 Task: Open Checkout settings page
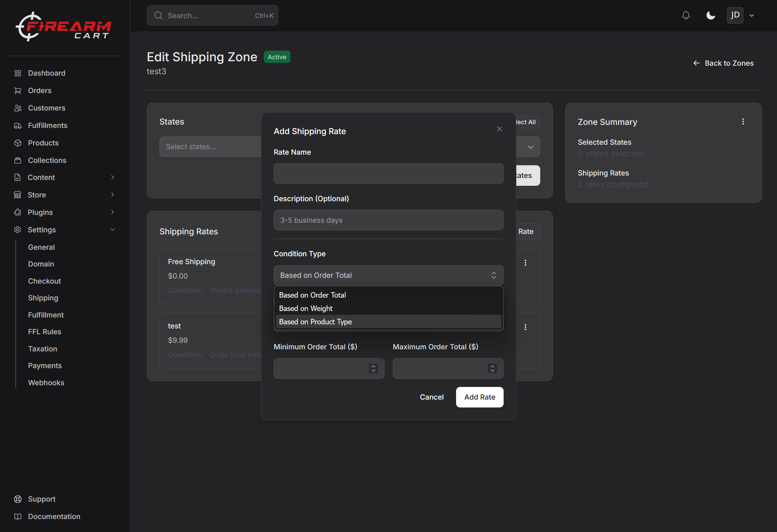point(44,281)
